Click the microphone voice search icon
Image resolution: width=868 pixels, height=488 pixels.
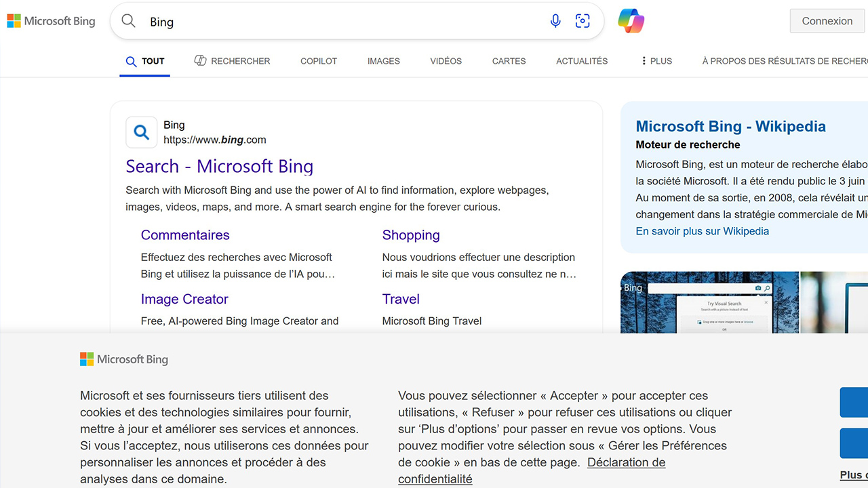click(x=555, y=21)
